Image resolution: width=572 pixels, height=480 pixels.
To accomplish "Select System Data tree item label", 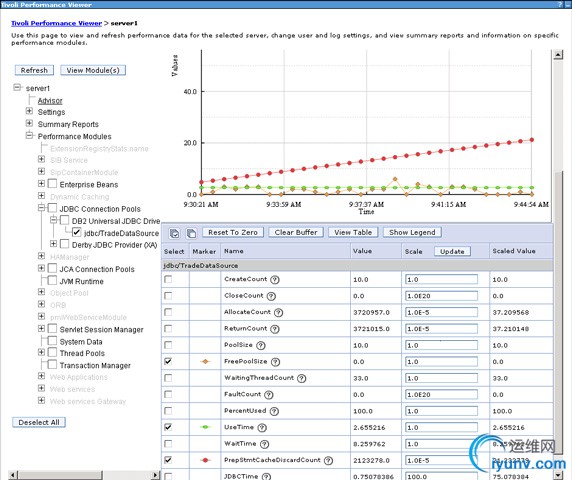I will [x=81, y=342].
